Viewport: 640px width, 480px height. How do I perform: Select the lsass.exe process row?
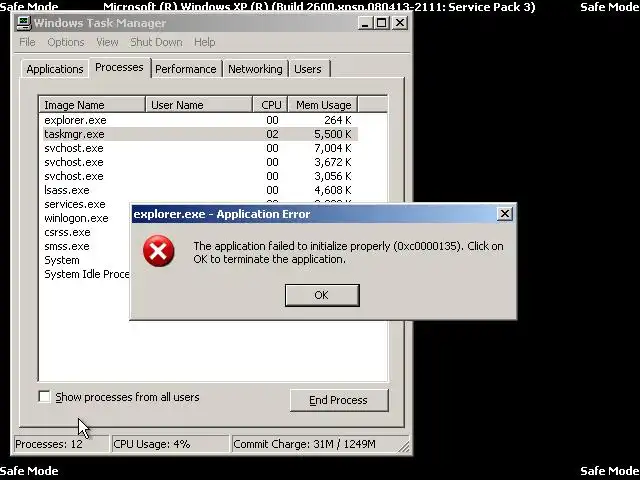point(200,190)
